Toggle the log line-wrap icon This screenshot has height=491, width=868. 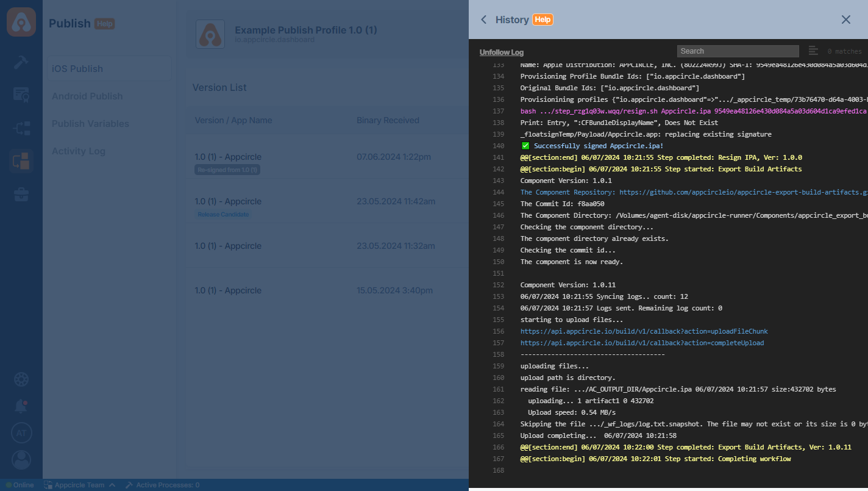[x=813, y=51]
